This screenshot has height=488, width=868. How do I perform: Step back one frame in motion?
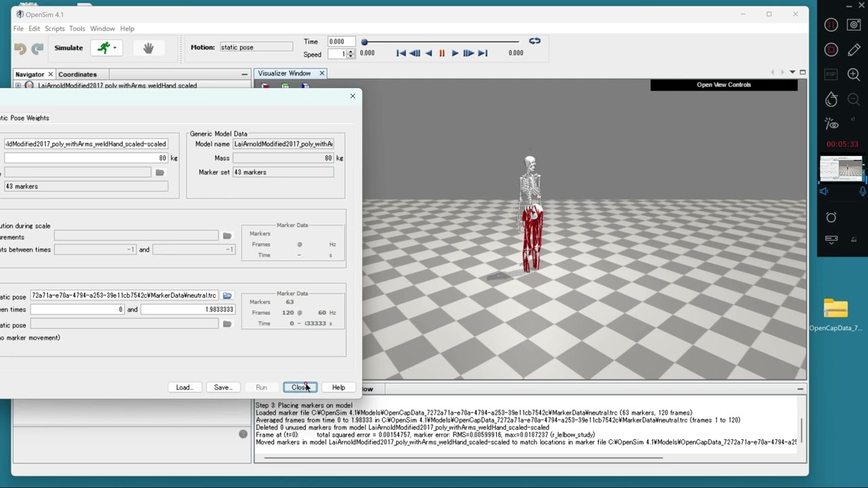(415, 53)
